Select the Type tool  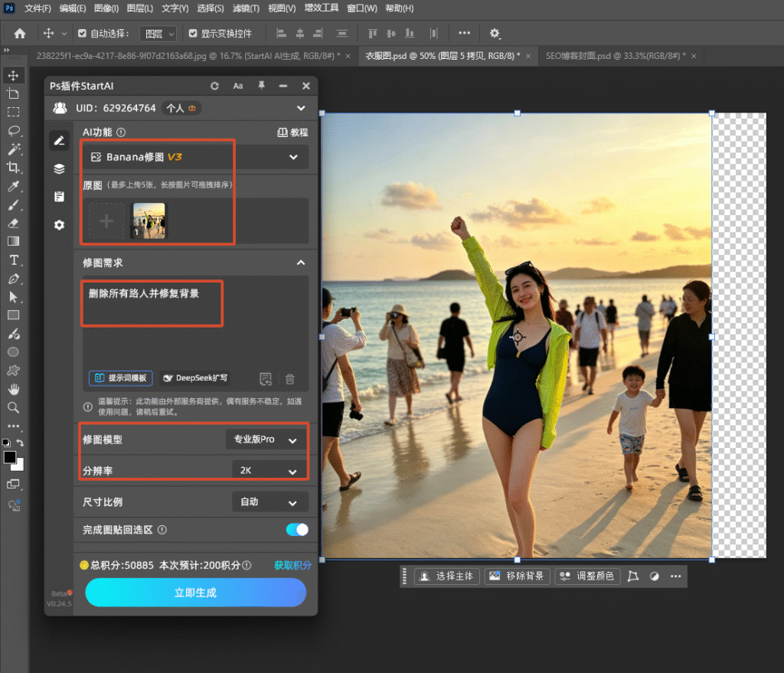tap(14, 260)
